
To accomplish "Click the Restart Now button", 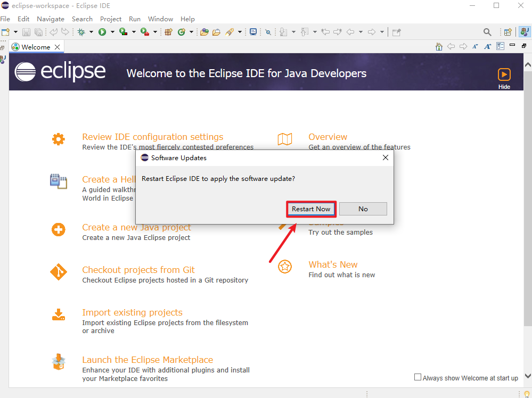I will [311, 209].
